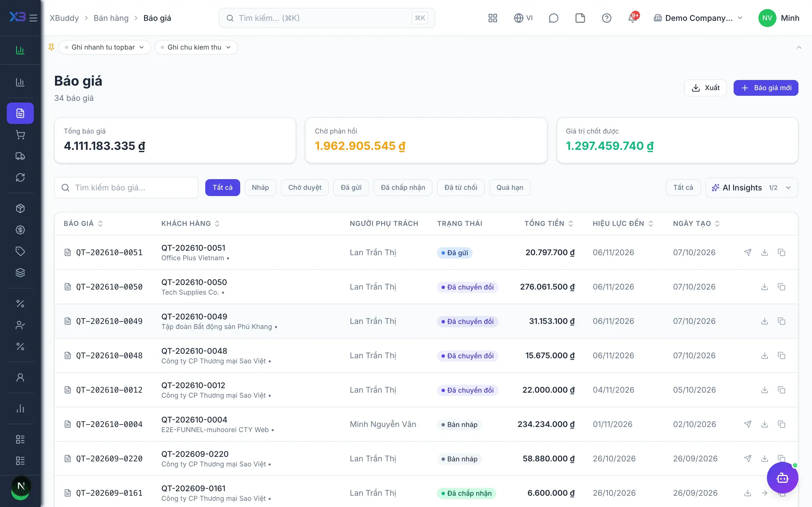The height and width of the screenshot is (507, 812).
Task: Open the delivery truck sidebar icon
Action: 20,156
